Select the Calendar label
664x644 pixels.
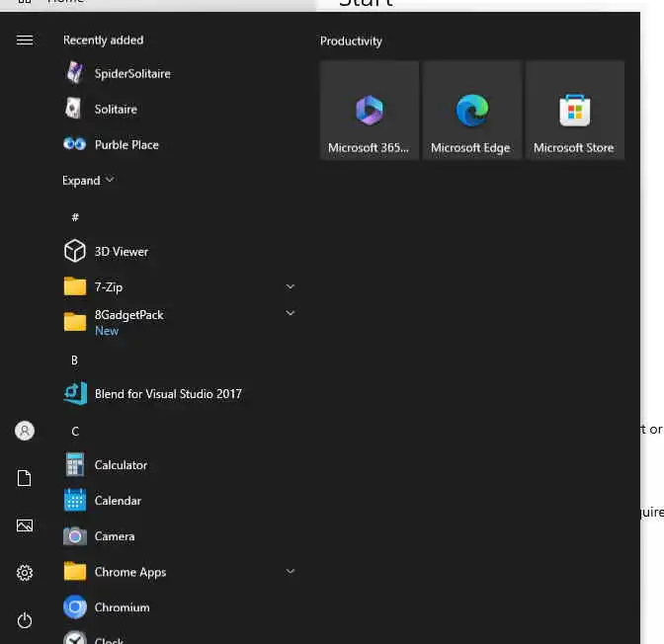118,501
